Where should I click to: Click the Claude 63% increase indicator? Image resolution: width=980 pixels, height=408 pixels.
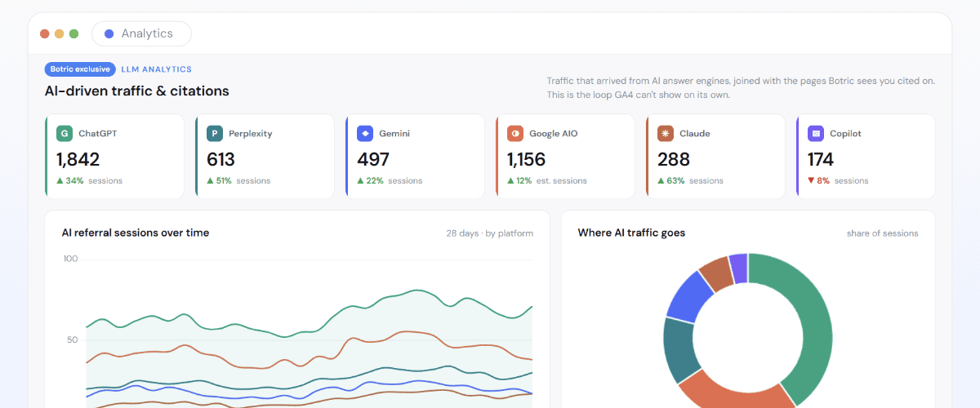[x=671, y=181]
